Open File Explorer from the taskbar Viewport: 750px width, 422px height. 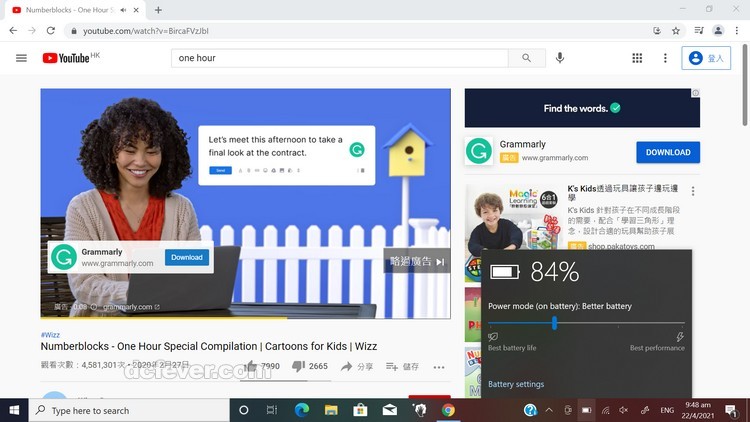pos(331,410)
